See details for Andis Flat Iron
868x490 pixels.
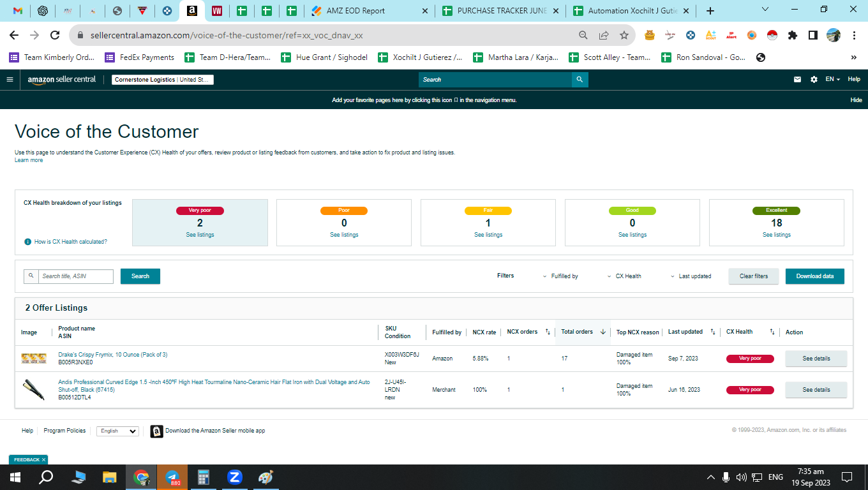[816, 390]
